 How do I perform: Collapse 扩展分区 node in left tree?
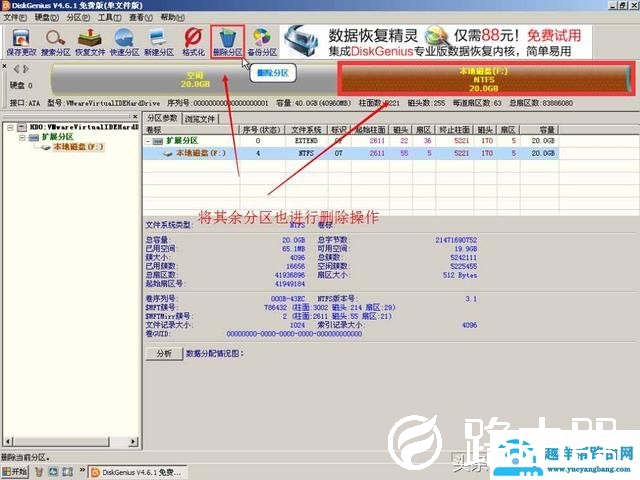pyautogui.click(x=22, y=138)
